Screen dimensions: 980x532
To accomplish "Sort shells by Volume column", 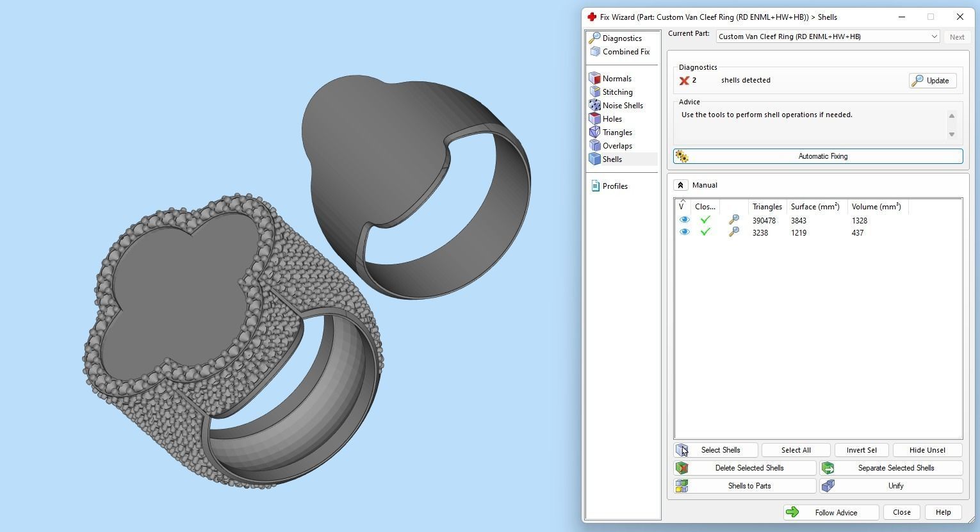I will [877, 207].
